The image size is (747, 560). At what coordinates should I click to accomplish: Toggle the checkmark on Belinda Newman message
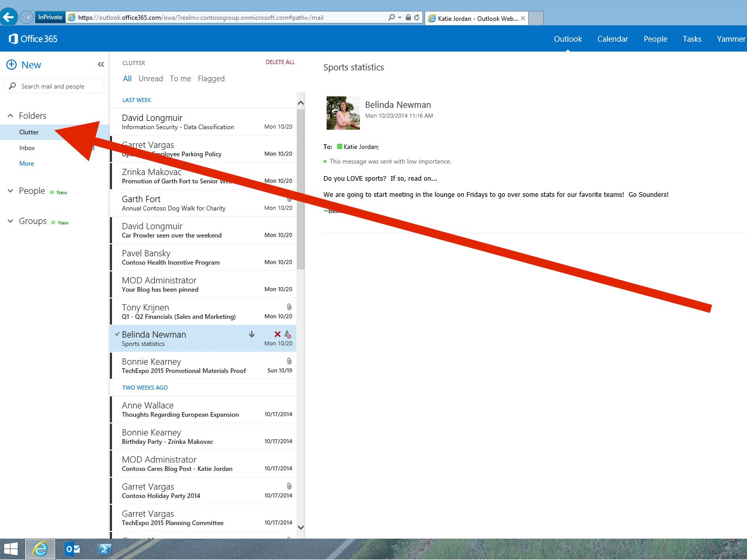point(117,334)
